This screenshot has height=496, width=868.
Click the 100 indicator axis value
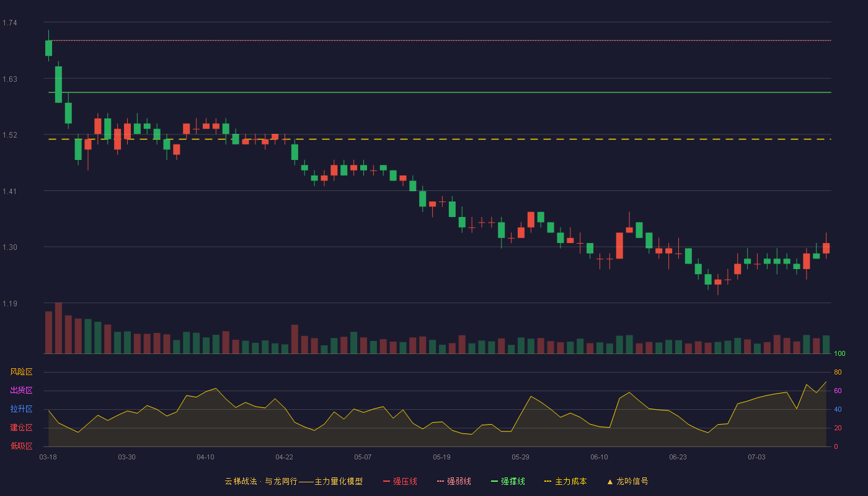coord(840,353)
